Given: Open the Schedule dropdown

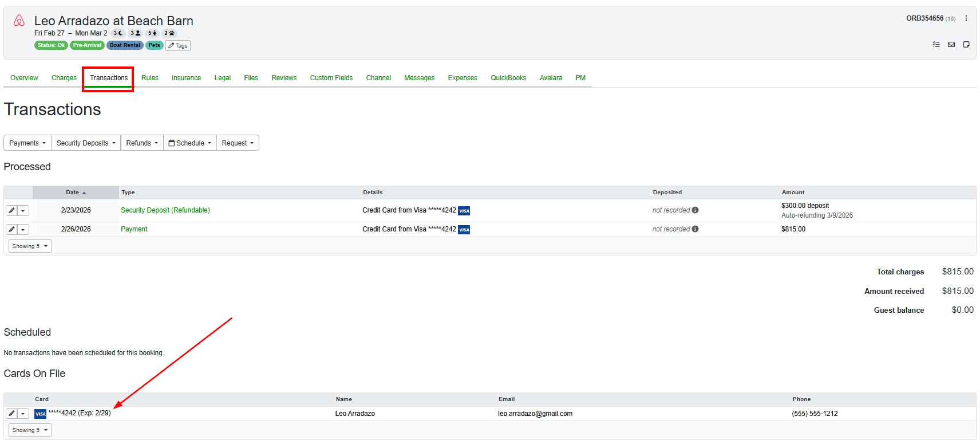Looking at the screenshot, I should click(190, 143).
